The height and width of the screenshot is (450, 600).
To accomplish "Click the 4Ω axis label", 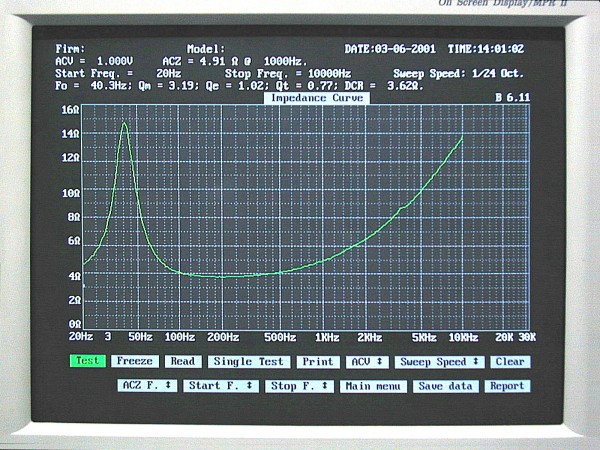I will pyautogui.click(x=75, y=276).
